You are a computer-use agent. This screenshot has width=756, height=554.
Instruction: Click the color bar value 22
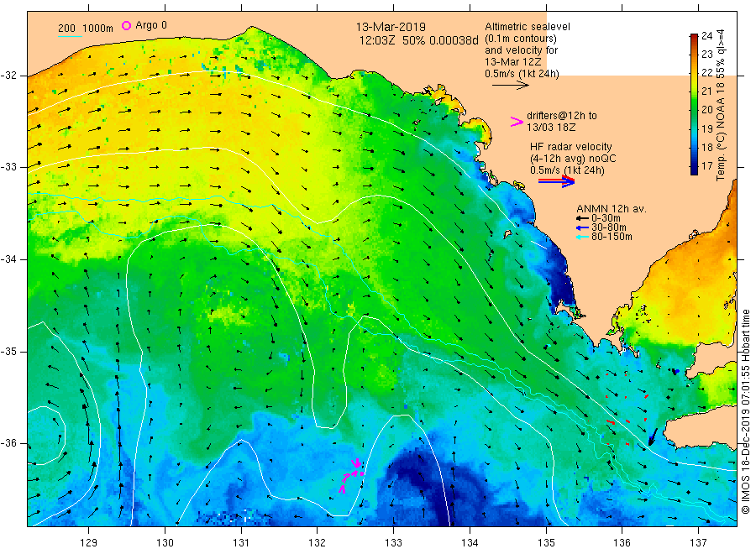(x=706, y=73)
